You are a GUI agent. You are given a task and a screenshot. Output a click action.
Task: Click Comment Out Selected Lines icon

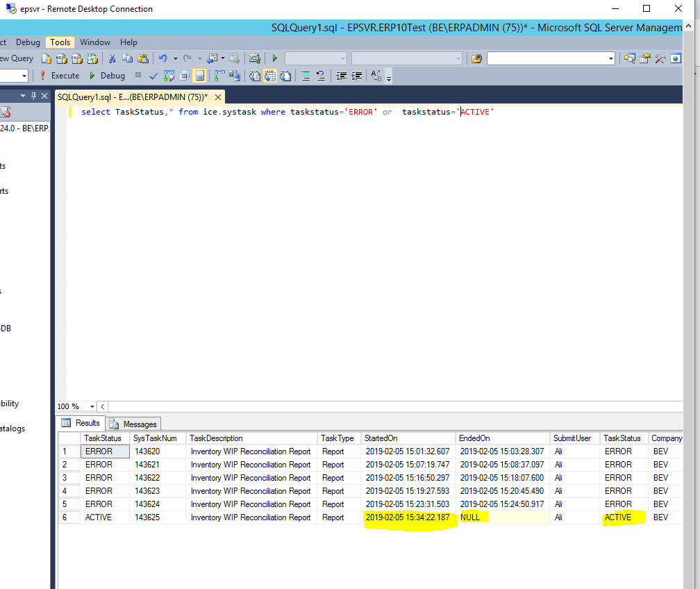[306, 76]
